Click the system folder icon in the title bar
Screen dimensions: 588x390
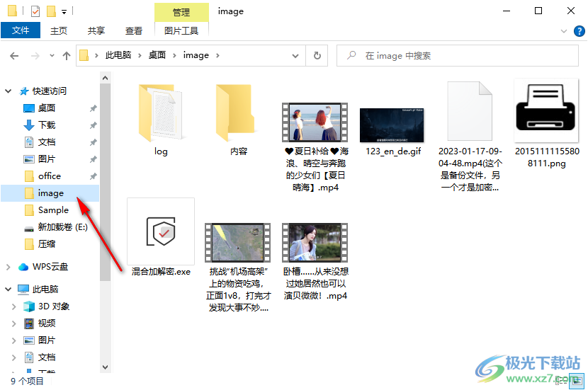12,11
